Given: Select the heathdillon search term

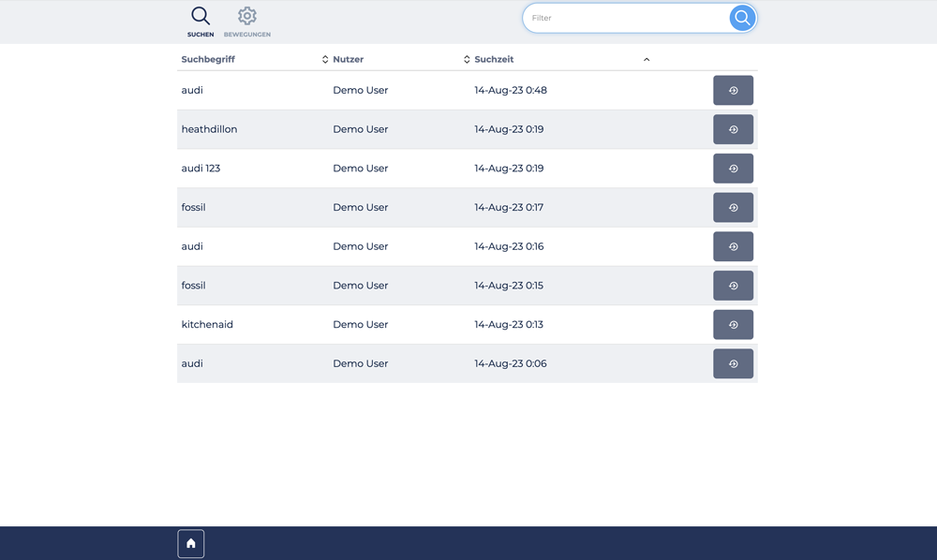Looking at the screenshot, I should tap(209, 129).
